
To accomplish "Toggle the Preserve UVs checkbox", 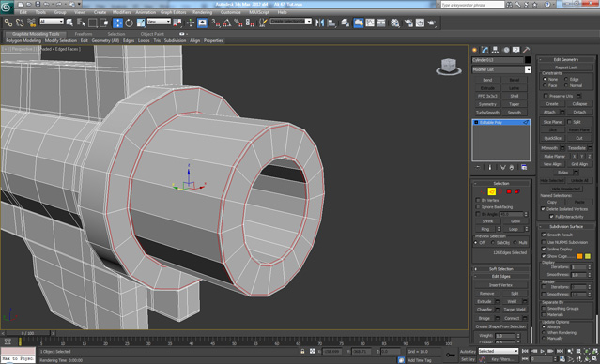I will click(546, 96).
